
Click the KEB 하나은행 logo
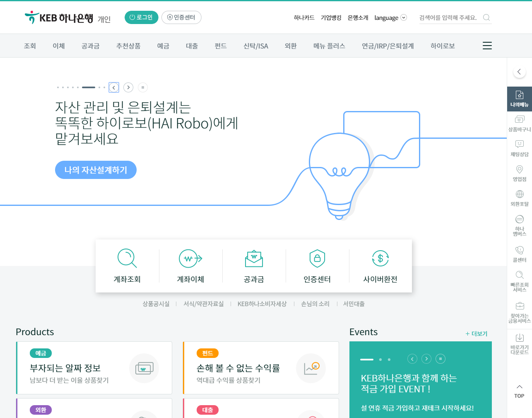pos(59,17)
